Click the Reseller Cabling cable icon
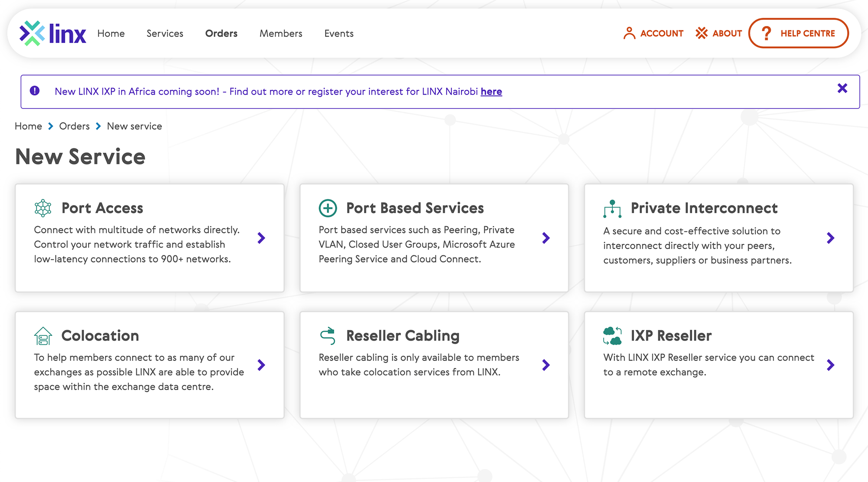Screen dimensions: 868x482 (328, 336)
